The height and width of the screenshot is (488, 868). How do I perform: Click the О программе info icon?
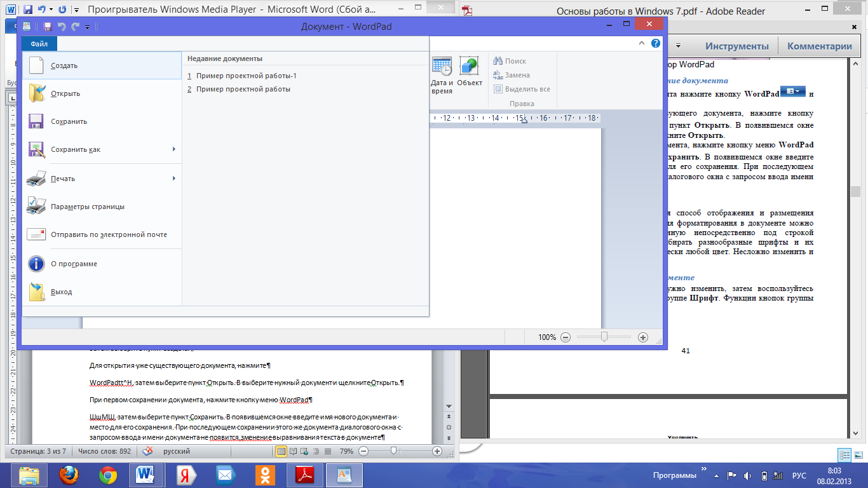[x=36, y=264]
